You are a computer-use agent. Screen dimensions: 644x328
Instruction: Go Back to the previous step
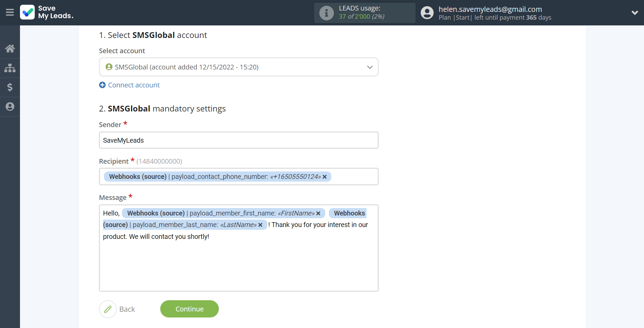coord(127,309)
